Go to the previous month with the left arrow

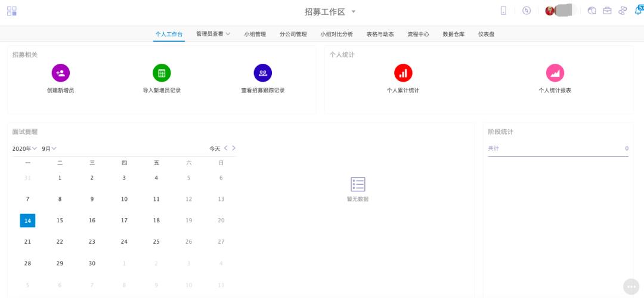(226, 148)
